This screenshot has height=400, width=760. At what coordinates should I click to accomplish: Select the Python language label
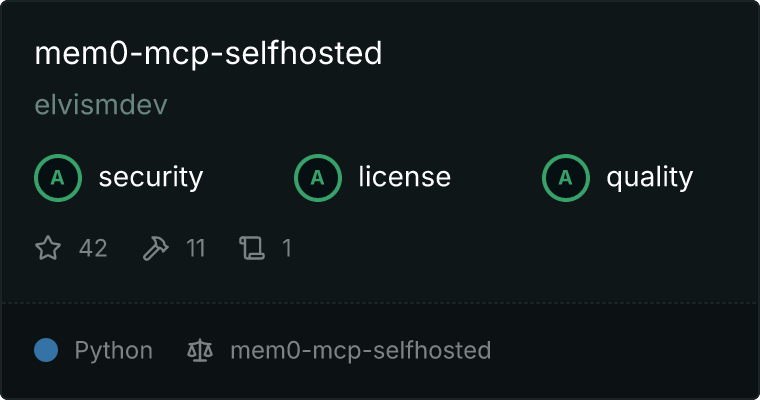pyautogui.click(x=113, y=351)
